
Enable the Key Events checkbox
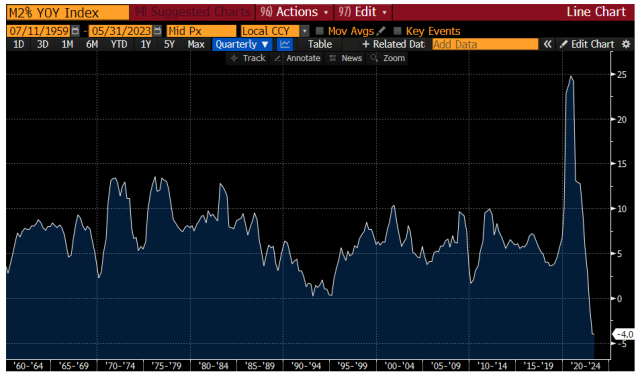[x=397, y=31]
